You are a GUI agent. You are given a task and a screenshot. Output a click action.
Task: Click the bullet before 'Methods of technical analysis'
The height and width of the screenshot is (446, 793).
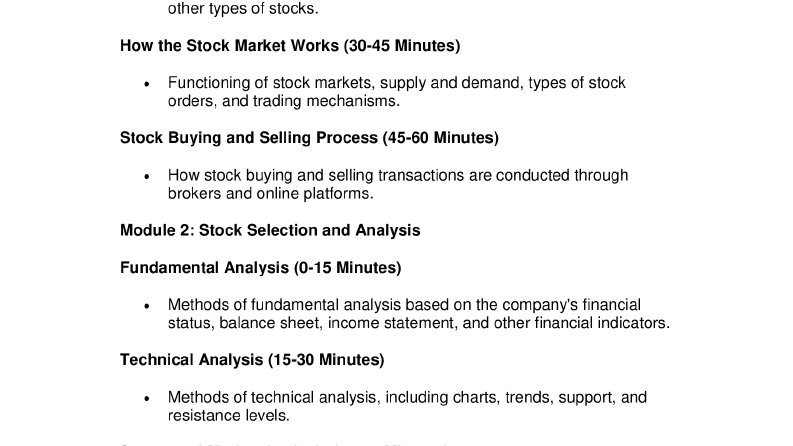147,398
